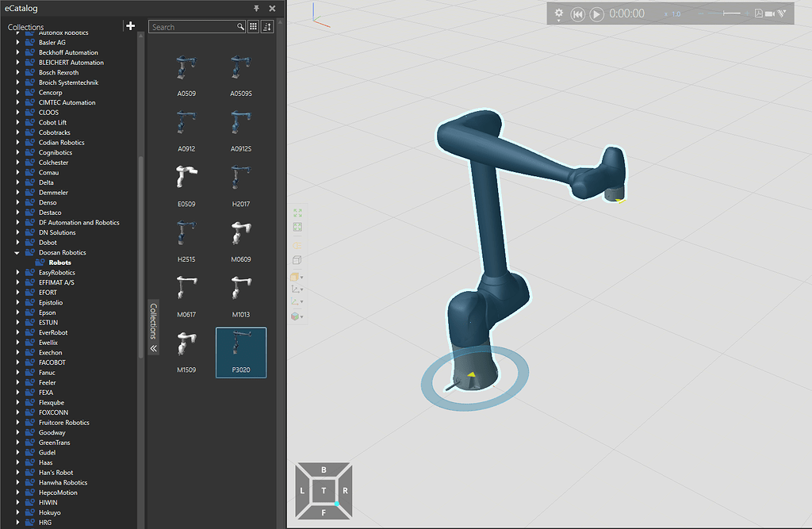Expand the Fanuc collection
The image size is (812, 529).
pos(17,373)
